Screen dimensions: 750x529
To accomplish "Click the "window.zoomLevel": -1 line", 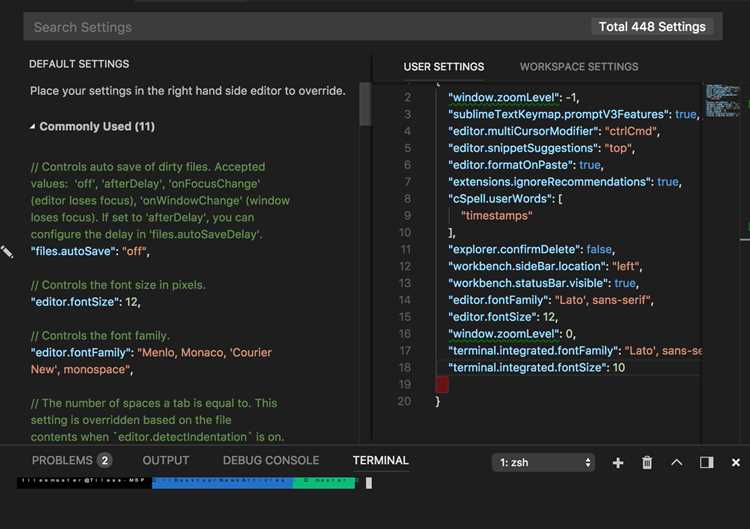I will (x=514, y=98).
